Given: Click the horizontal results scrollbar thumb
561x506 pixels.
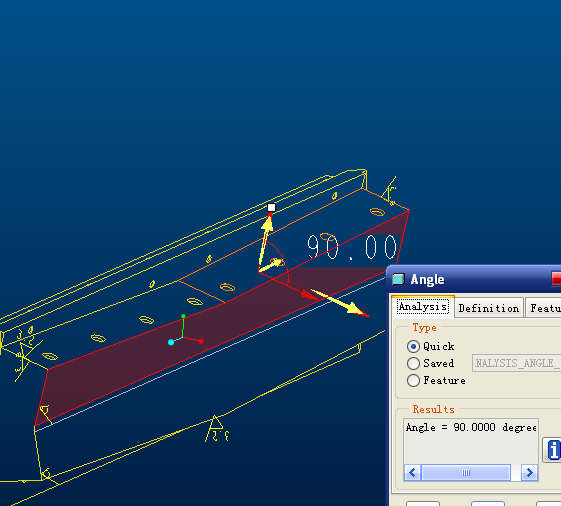Looking at the screenshot, I should pos(466,473).
